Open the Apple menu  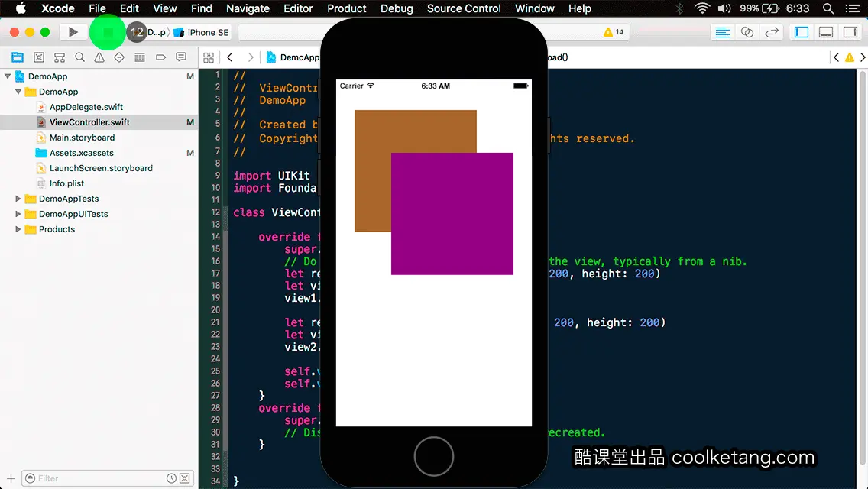pyautogui.click(x=21, y=8)
